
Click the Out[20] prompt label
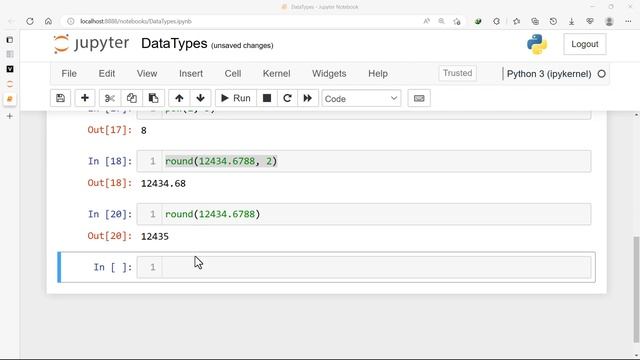pos(110,236)
